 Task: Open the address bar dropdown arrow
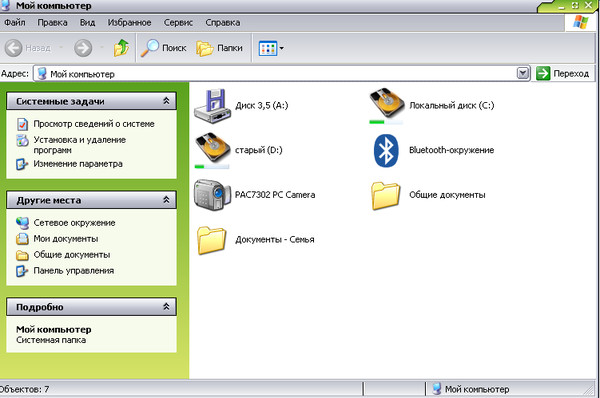pos(523,73)
